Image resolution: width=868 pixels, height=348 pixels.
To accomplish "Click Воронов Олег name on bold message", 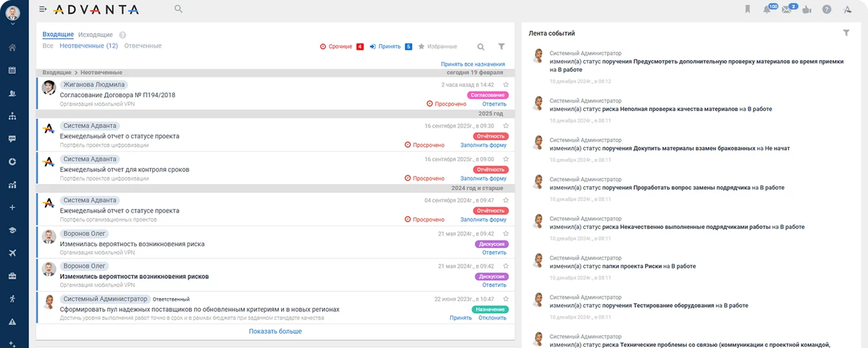I will tap(85, 266).
